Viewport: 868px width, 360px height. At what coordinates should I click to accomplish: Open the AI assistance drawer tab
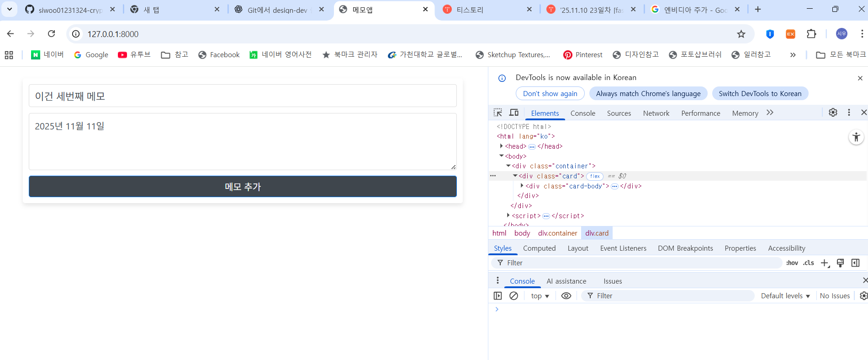[x=566, y=281]
